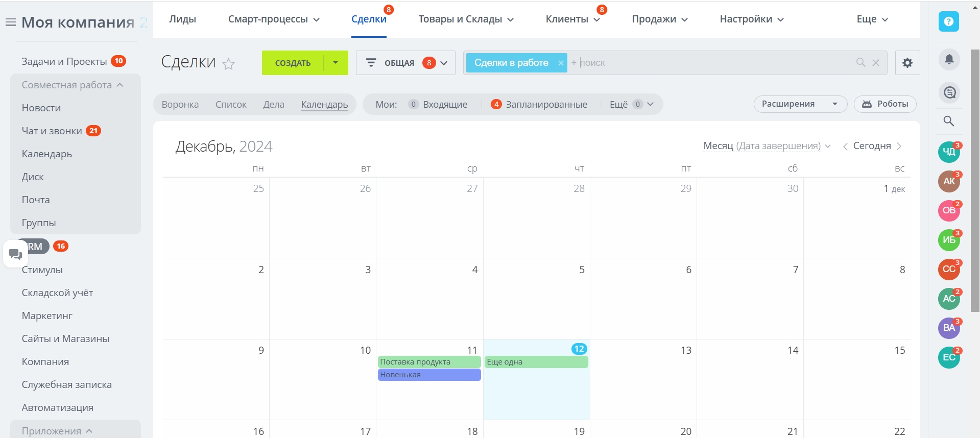Screen dimensions: 980x438
Task: Filter by Запланированные counter
Action: tap(539, 105)
